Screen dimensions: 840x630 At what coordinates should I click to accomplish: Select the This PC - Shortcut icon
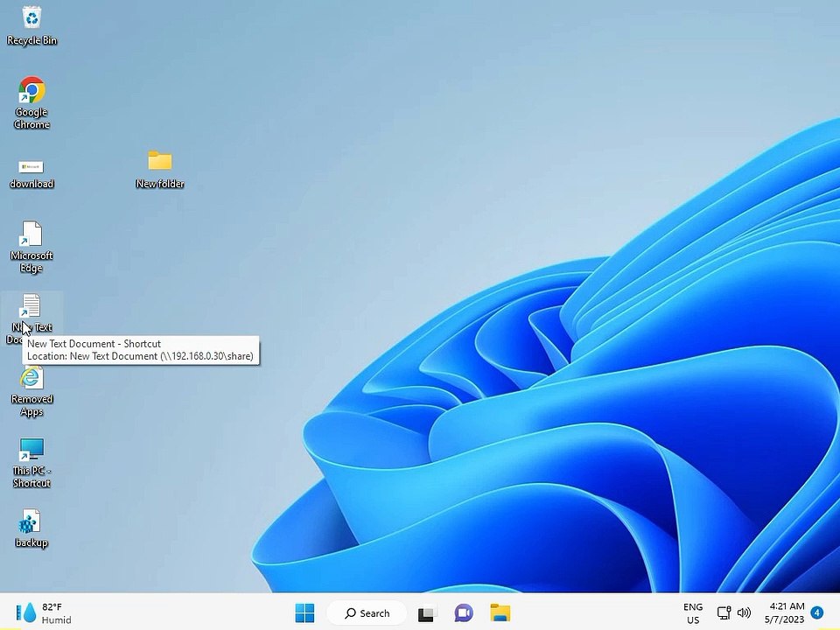tap(31, 463)
